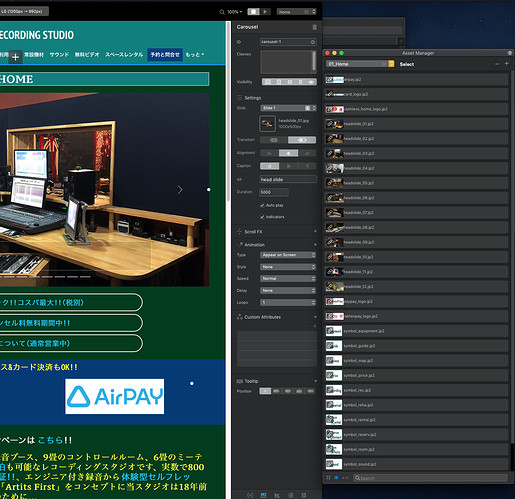Collapse the Tooltip section

(x=315, y=381)
